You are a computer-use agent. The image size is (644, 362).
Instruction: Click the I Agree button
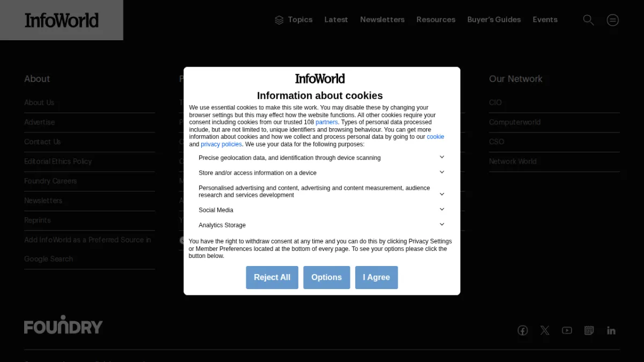[376, 277]
